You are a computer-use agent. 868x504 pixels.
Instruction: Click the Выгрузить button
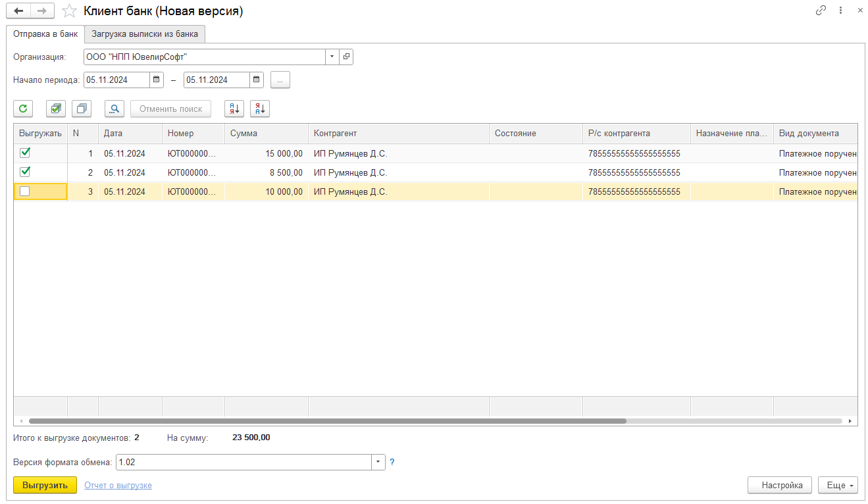tap(45, 485)
